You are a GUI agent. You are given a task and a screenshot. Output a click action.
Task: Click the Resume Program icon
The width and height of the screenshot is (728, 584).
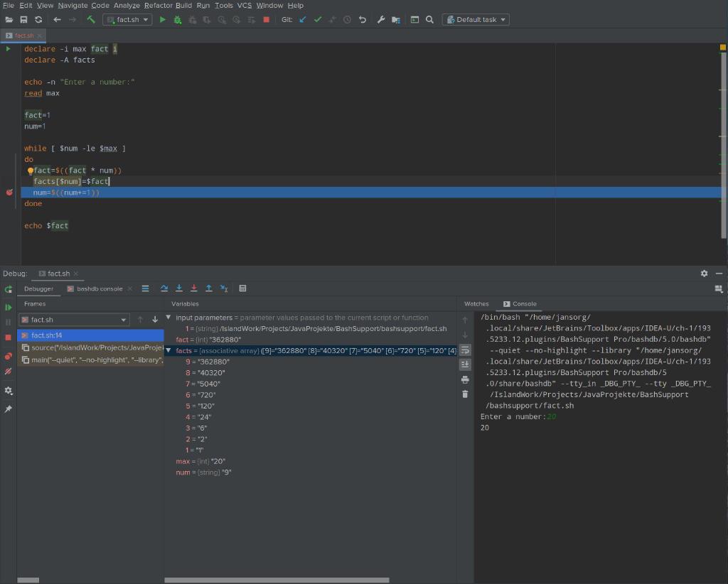click(x=9, y=307)
